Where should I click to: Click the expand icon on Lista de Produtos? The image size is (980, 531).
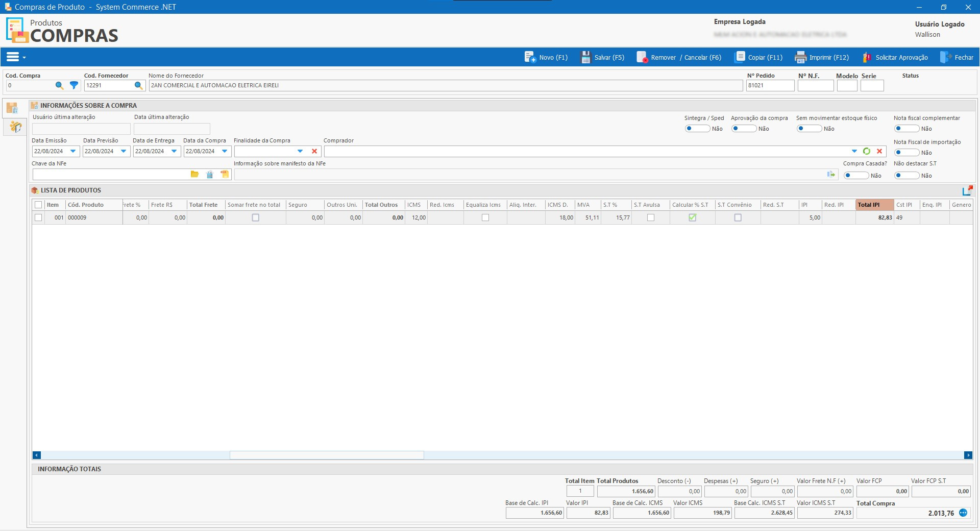click(x=967, y=190)
